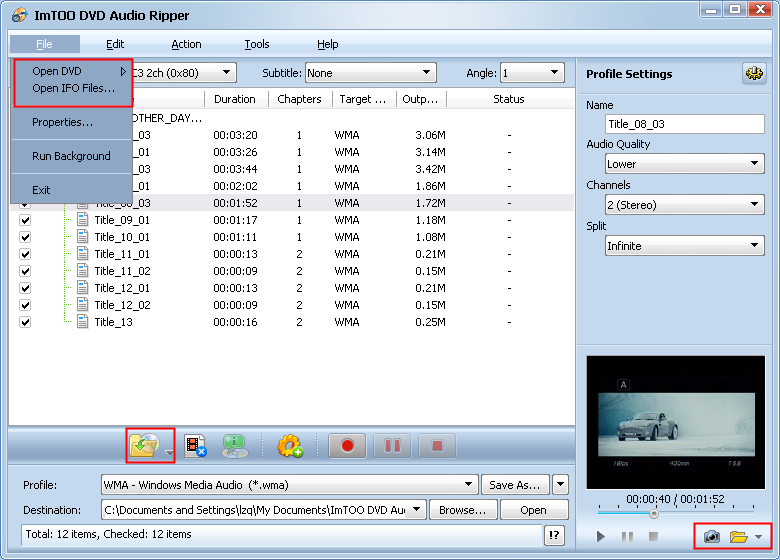
Task: Click the file icon of Title_11_02
Action: [83, 271]
